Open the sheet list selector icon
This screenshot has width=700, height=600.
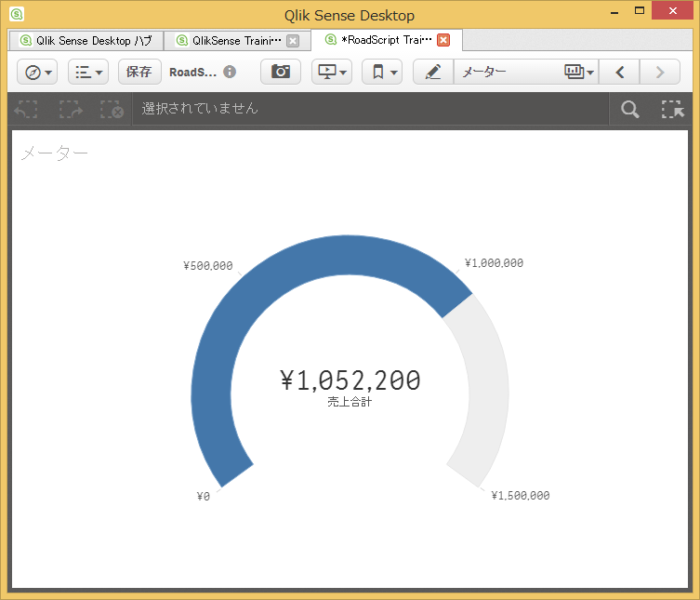tap(578, 72)
